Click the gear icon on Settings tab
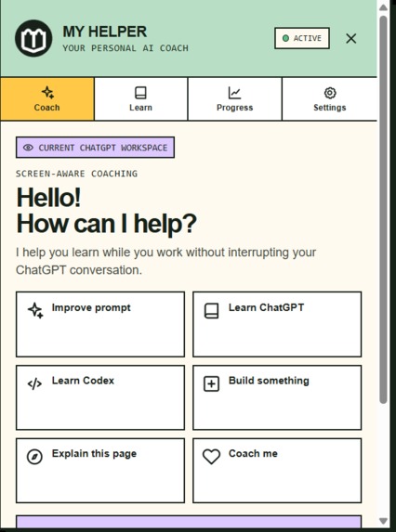The image size is (396, 532). click(x=330, y=93)
